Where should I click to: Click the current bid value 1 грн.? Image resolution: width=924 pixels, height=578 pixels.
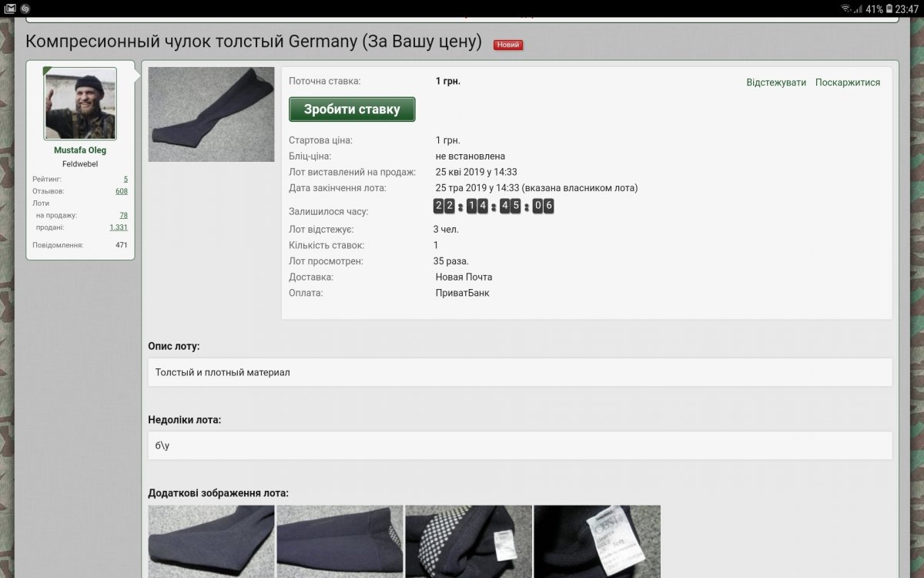(448, 81)
